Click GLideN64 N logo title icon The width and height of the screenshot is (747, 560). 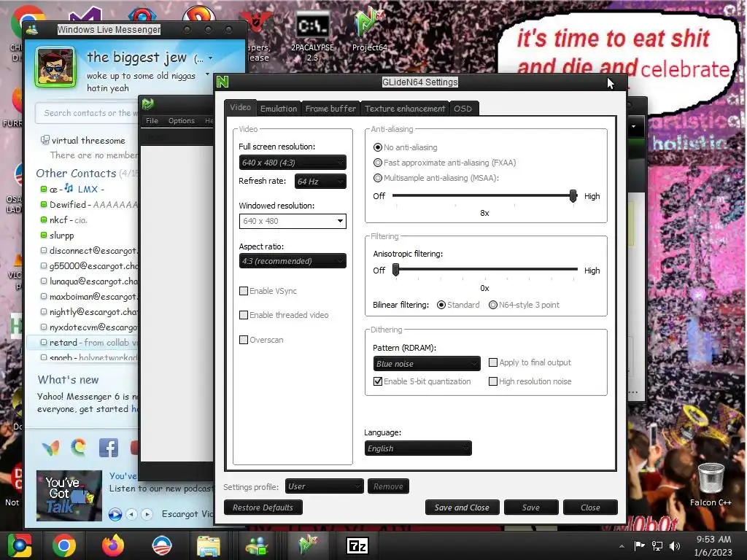click(x=222, y=82)
